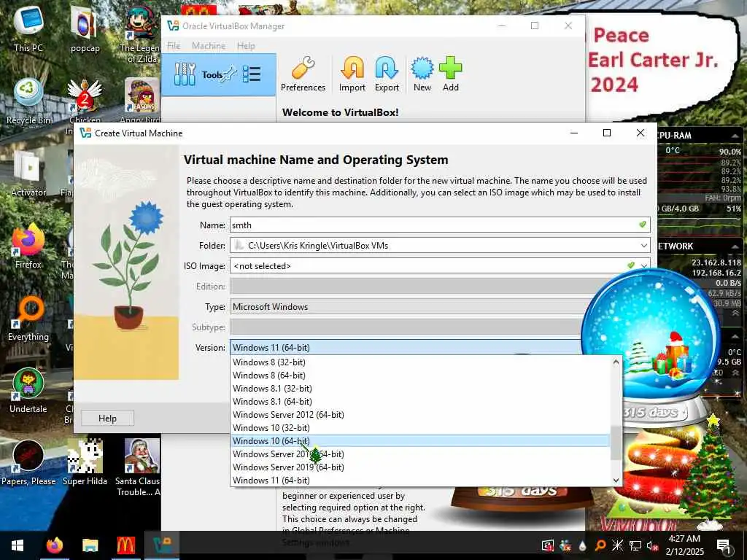The image size is (747, 560).
Task: Click the version list scrollbar thumb
Action: click(x=616, y=443)
